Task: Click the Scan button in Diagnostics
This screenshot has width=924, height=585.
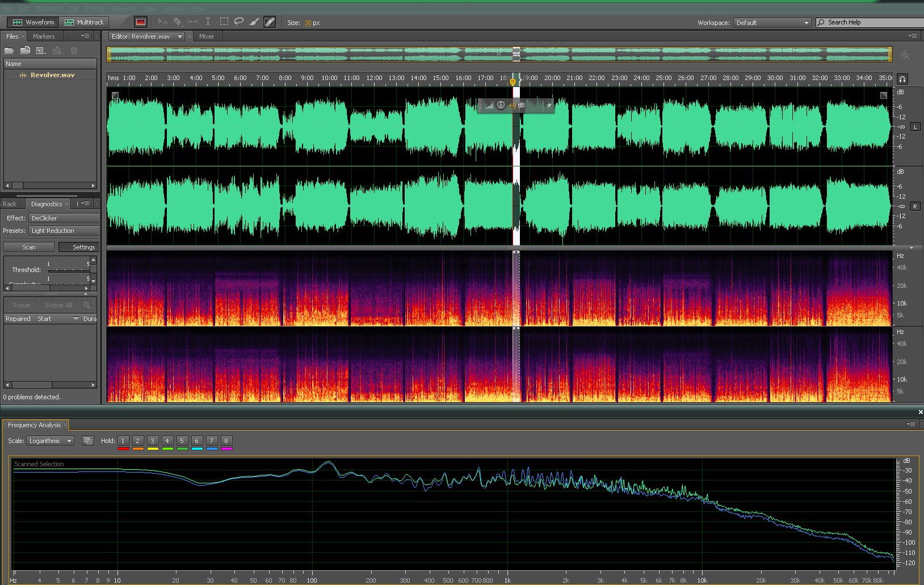Action: pyautogui.click(x=29, y=247)
